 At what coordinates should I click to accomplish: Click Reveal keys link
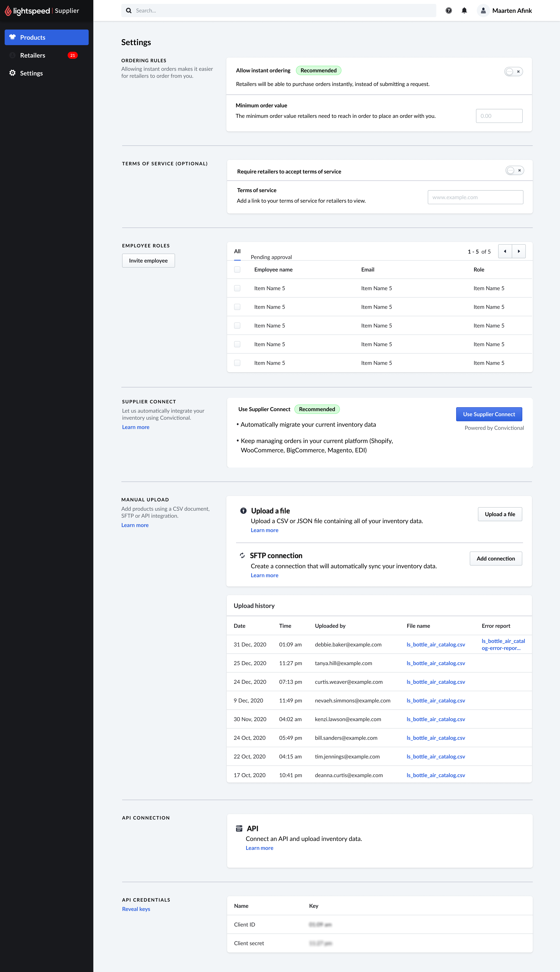pos(136,909)
